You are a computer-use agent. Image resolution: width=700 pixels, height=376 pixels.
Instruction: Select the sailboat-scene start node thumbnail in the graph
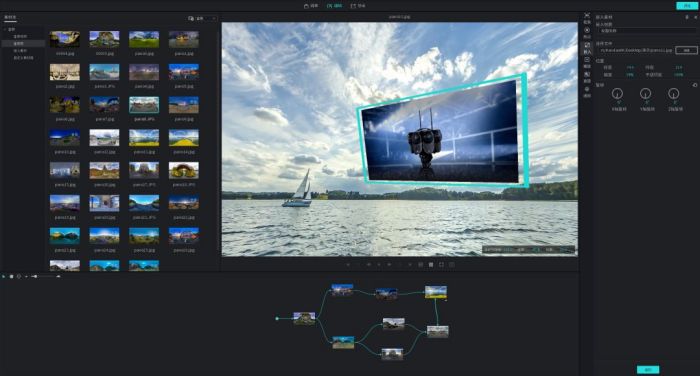(304, 318)
